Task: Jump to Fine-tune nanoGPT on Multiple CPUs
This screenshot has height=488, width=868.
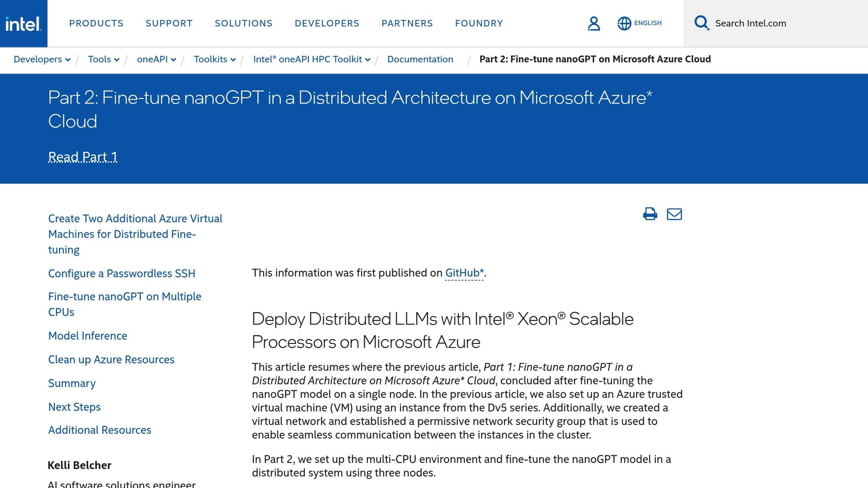Action: coord(125,304)
